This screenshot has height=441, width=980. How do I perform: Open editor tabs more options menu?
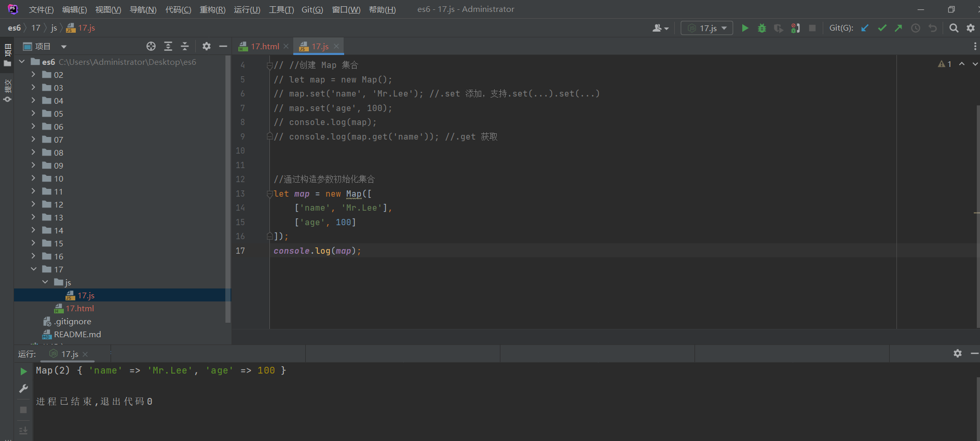(x=975, y=46)
